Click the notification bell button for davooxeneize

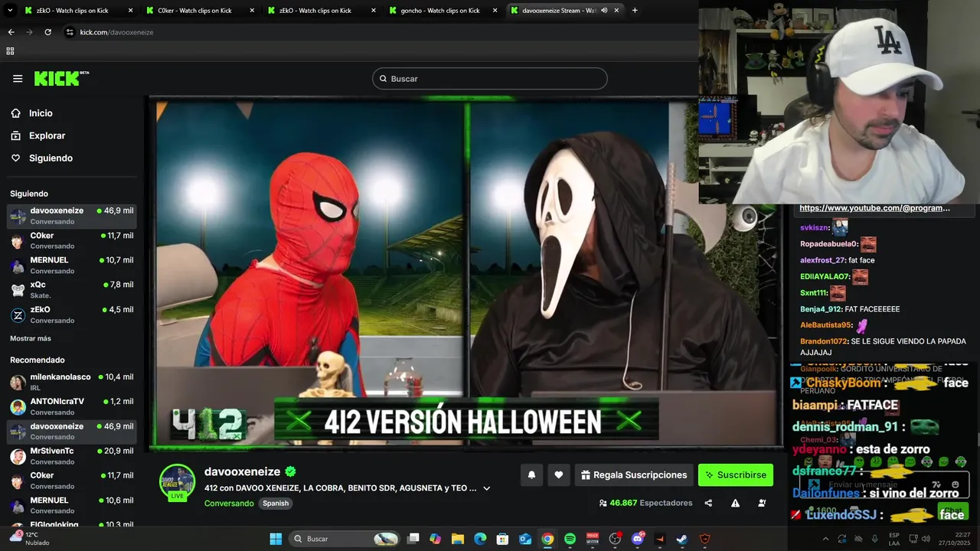click(531, 475)
